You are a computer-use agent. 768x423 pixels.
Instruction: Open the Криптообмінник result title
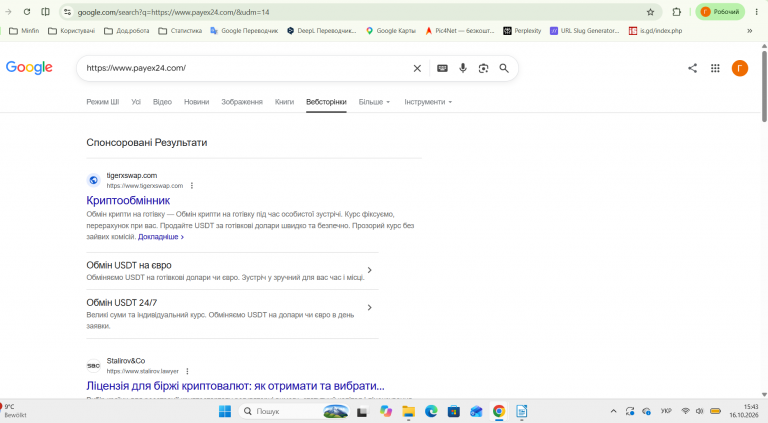tap(128, 200)
